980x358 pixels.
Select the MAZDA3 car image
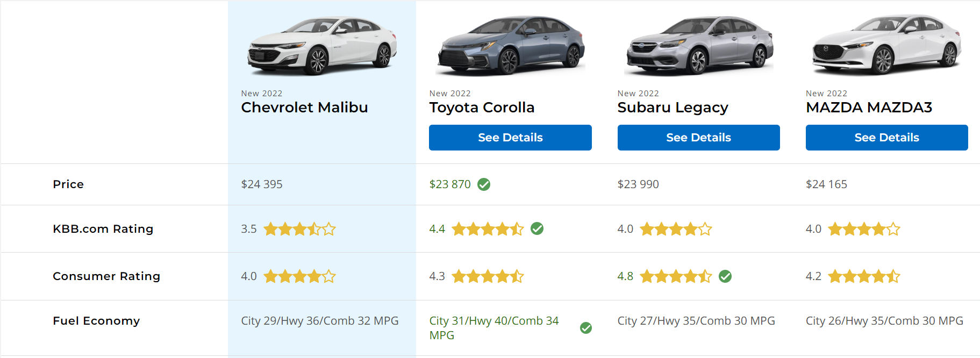(x=886, y=45)
